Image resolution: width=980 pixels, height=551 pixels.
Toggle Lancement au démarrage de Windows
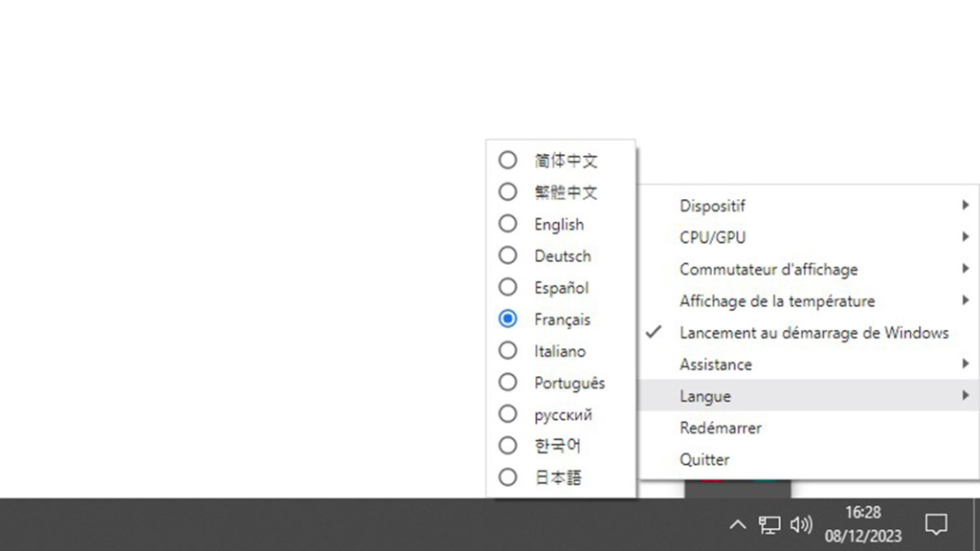coord(813,333)
